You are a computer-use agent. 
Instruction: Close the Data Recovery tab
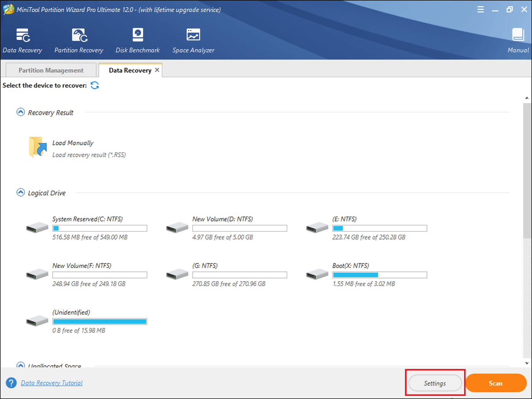[157, 70]
